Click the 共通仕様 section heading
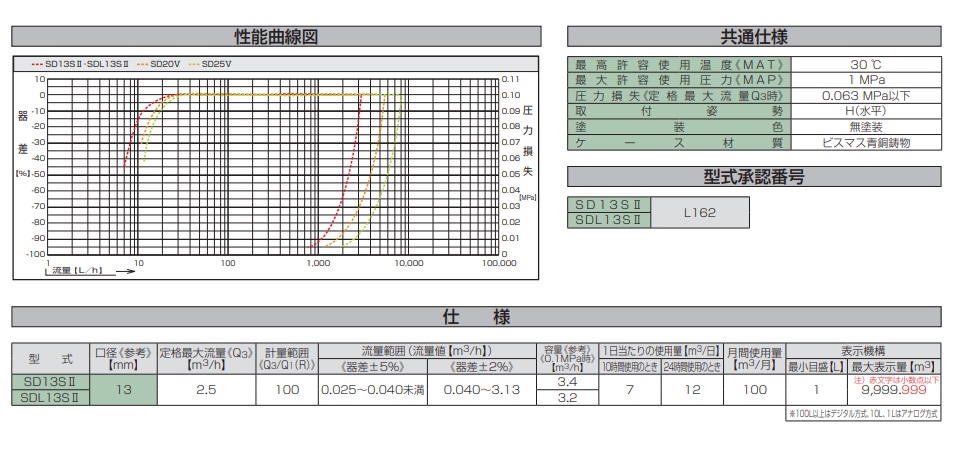The image size is (973, 469). 754,37
